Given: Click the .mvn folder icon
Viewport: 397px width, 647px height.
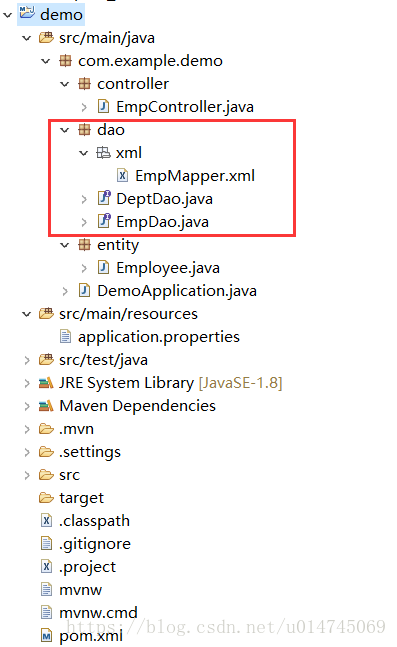Looking at the screenshot, I should click(46, 429).
